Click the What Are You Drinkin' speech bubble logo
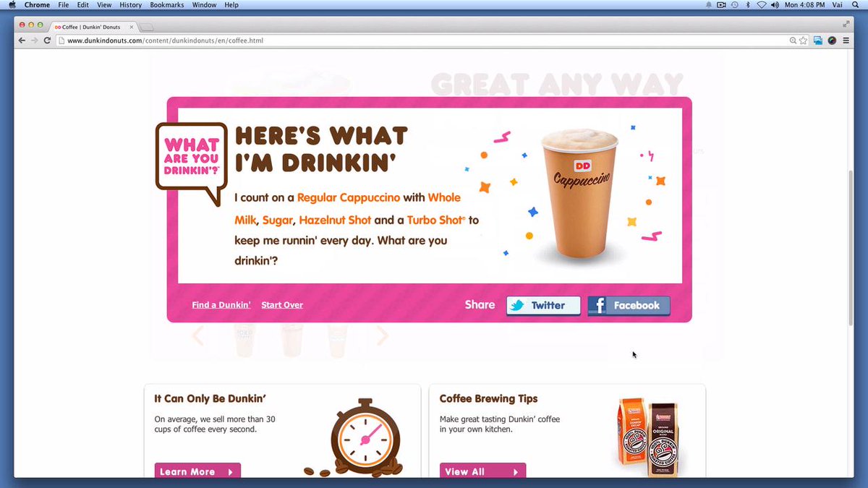This screenshot has height=488, width=868. (x=191, y=163)
